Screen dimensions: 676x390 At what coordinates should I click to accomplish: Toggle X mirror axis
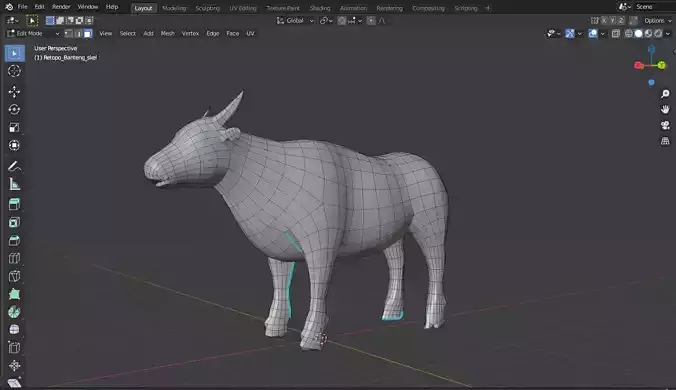pyautogui.click(x=604, y=20)
